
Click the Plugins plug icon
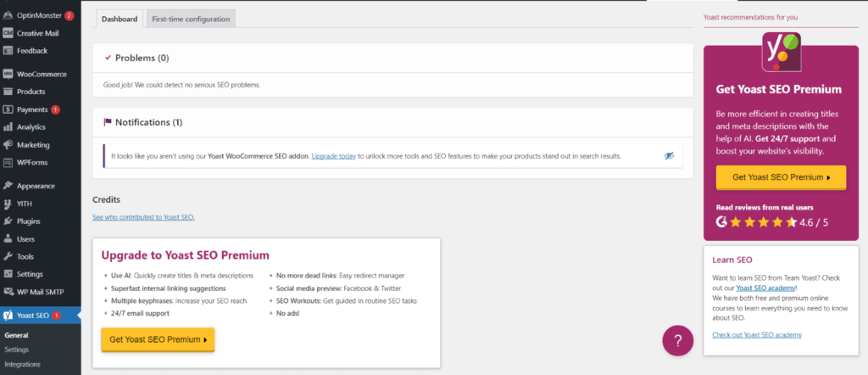pos(8,221)
